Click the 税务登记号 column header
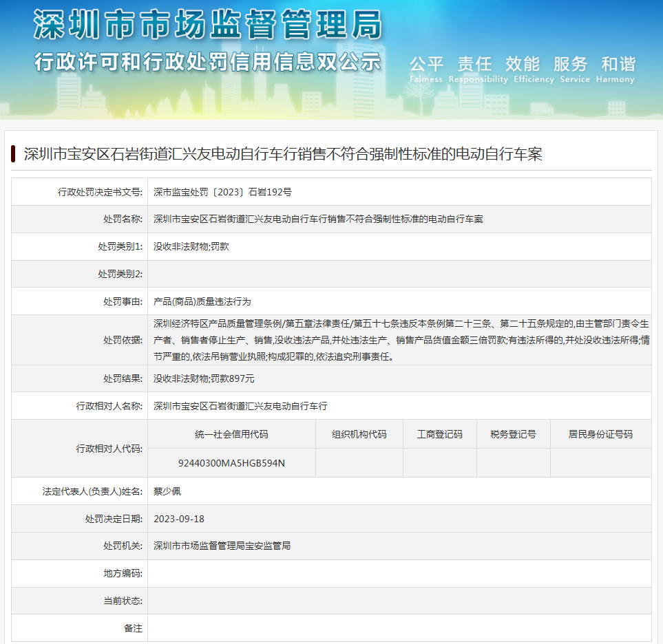Image resolution: width=663 pixels, height=644 pixels. pos(514,434)
